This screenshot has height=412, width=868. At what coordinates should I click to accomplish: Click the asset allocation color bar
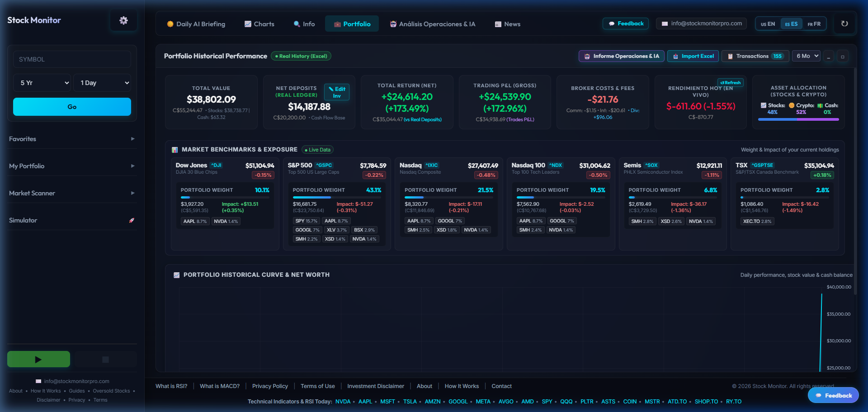coord(798,119)
